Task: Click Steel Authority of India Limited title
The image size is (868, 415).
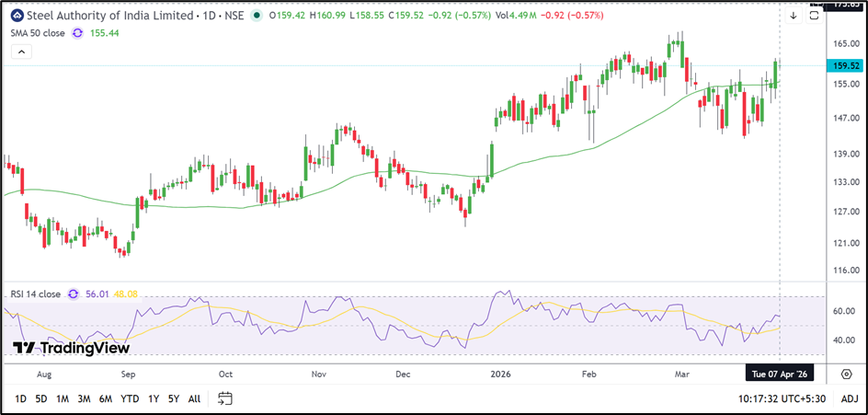Action: 108,16
